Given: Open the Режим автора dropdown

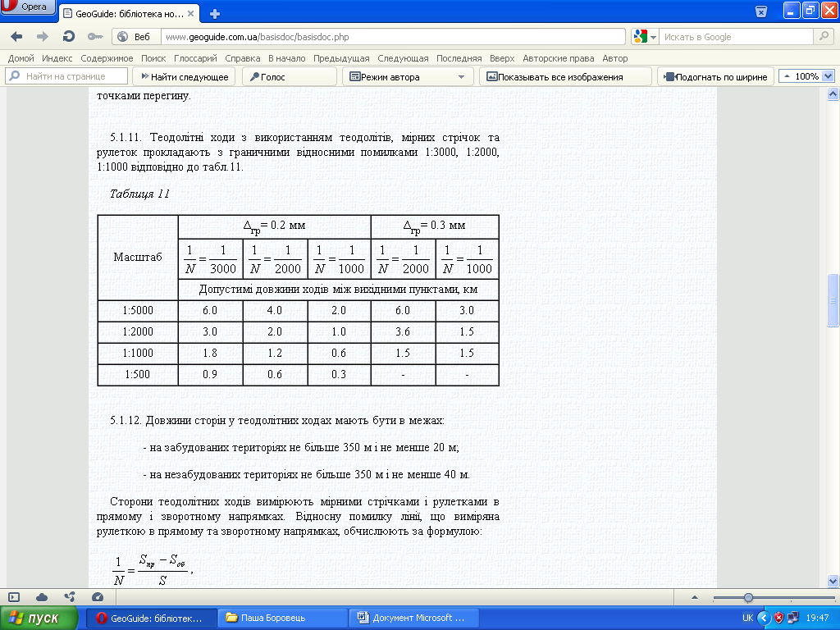Looking at the screenshot, I should coord(407,76).
